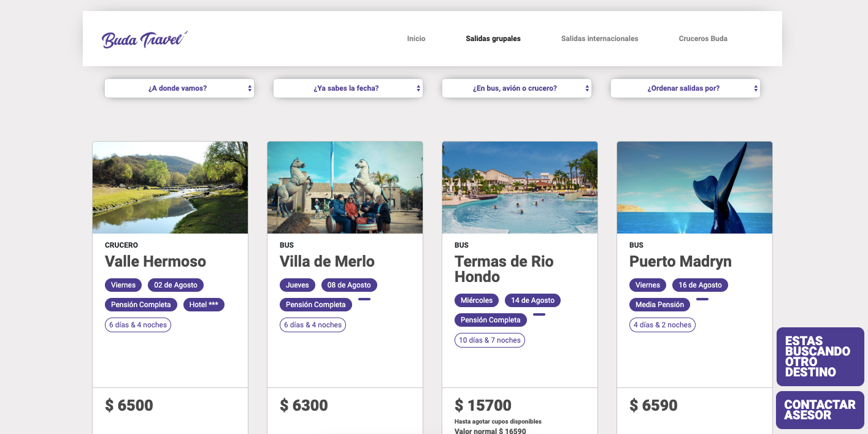Click the ESTAS BUSCANDO OTRO DESTINO button
This screenshot has width=868, height=434.
tap(820, 357)
